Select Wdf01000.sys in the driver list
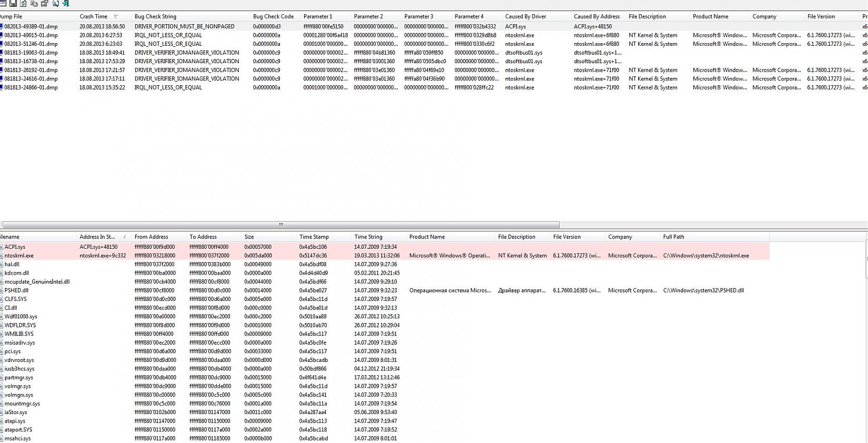The width and height of the screenshot is (868, 443). coord(21,317)
